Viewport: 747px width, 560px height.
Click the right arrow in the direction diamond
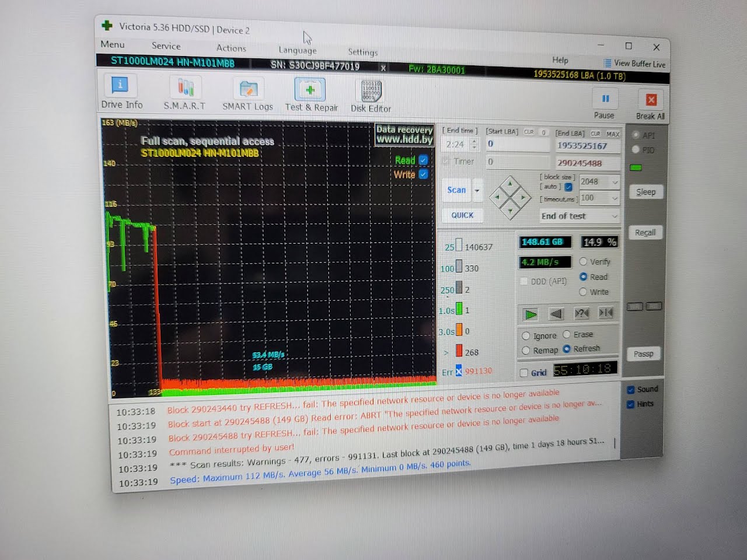coord(523,197)
